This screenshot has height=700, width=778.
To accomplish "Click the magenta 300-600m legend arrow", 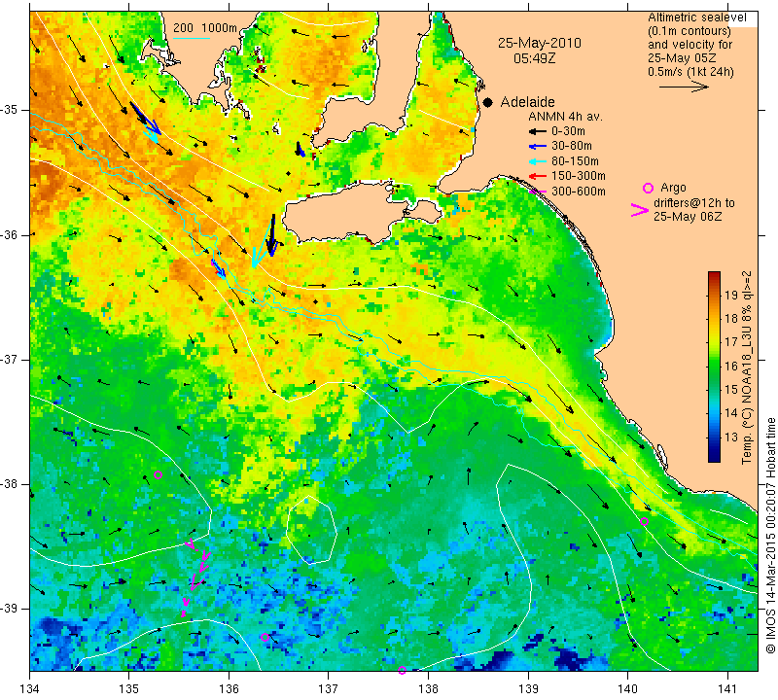I will (537, 192).
